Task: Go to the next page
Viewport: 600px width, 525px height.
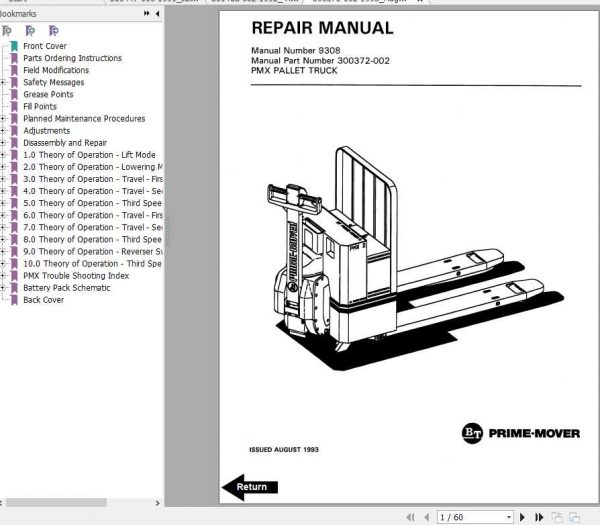Action: [x=522, y=517]
